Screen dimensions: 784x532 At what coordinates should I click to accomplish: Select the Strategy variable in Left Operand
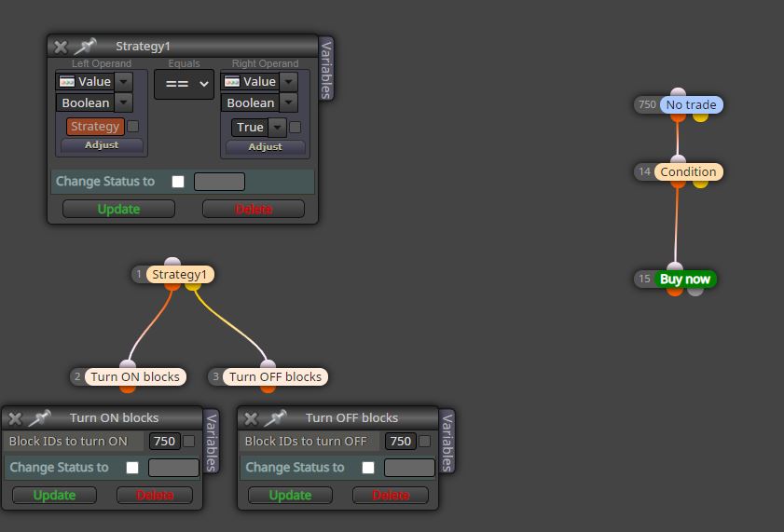tap(95, 127)
